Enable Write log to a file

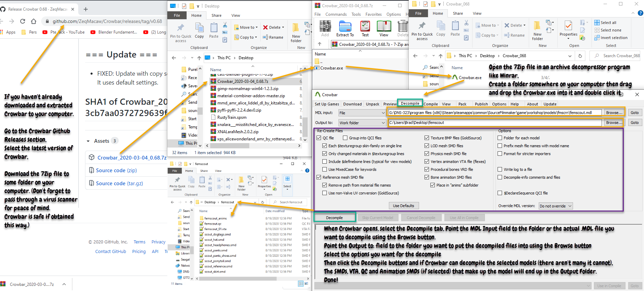500,169
